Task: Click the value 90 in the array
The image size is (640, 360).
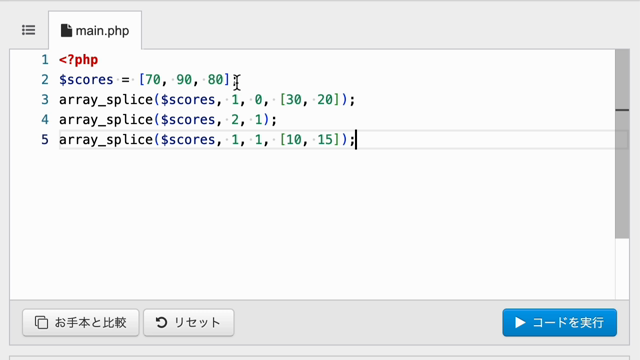Action: coord(184,80)
